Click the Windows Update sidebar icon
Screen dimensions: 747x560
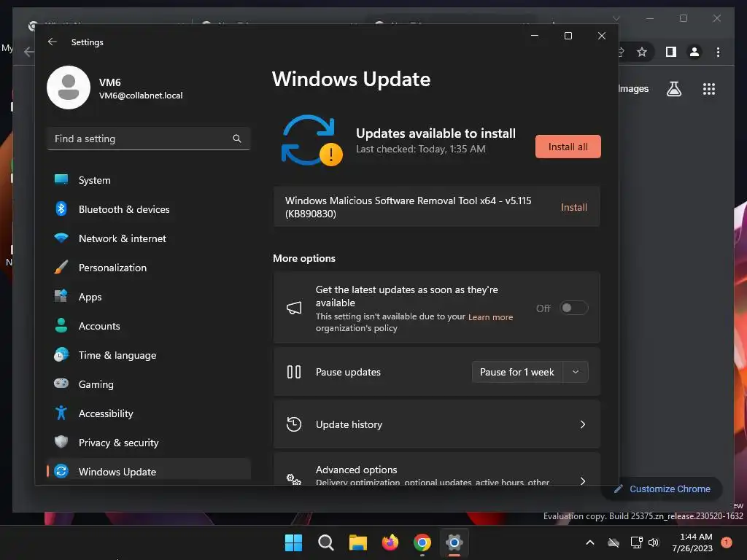(x=61, y=471)
